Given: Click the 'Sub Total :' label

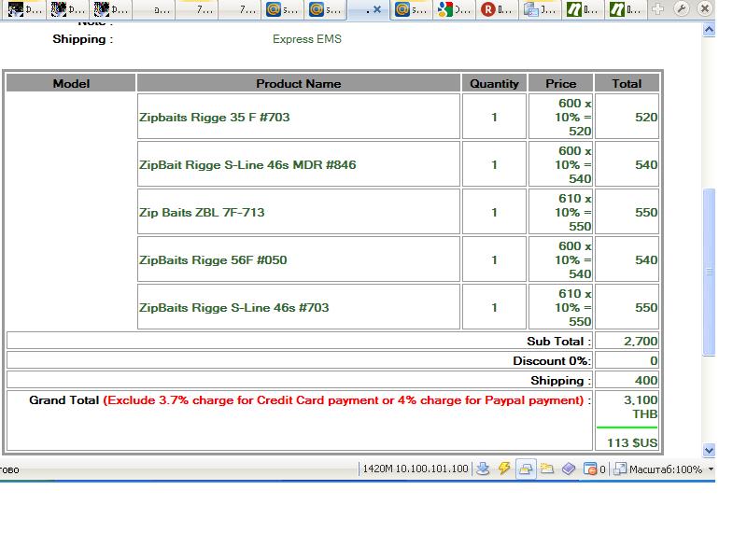Looking at the screenshot, I should 558,342.
